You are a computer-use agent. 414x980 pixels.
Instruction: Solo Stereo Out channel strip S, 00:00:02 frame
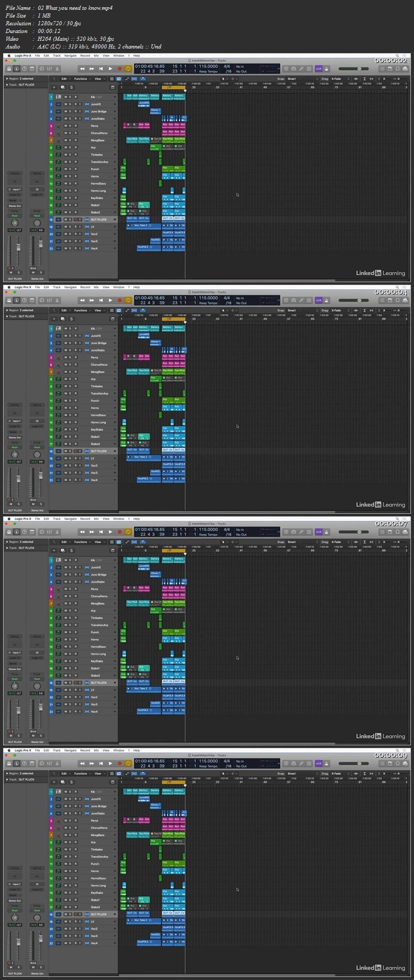click(x=41, y=272)
